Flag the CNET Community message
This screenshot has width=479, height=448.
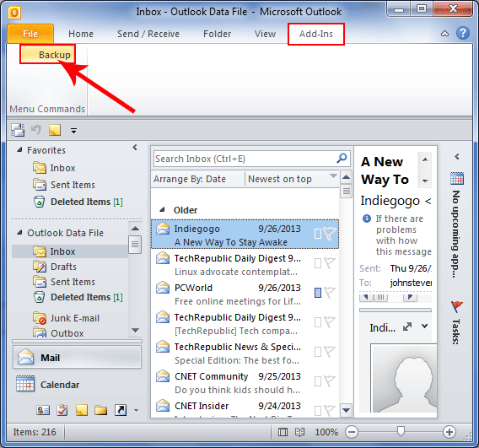329,381
